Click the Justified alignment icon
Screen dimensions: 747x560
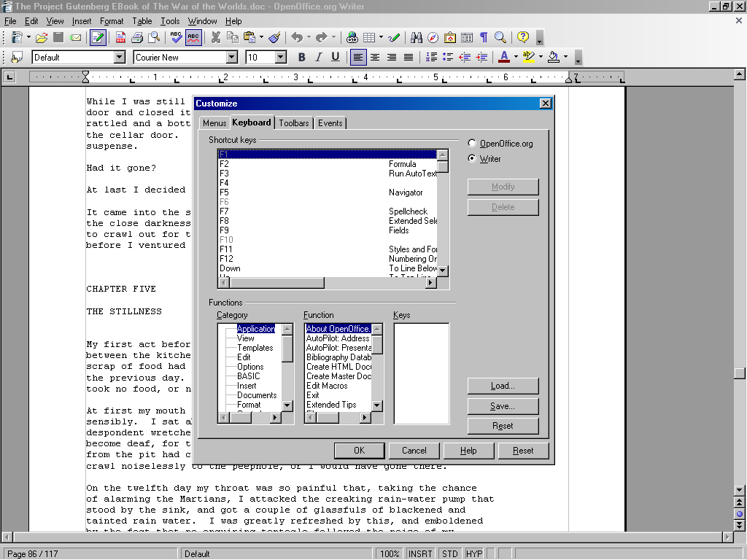coord(409,57)
